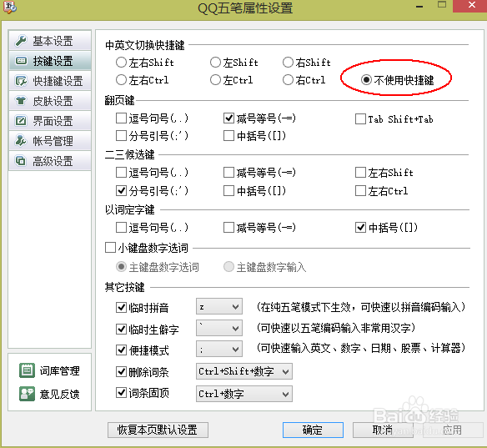This screenshot has height=448, width=487.
Task: Toggle the 临时生僻字 checkbox
Action: point(121,329)
